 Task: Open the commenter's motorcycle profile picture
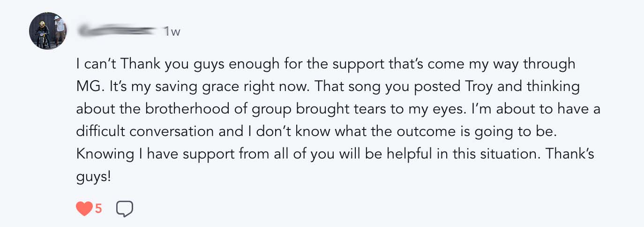[x=48, y=31]
